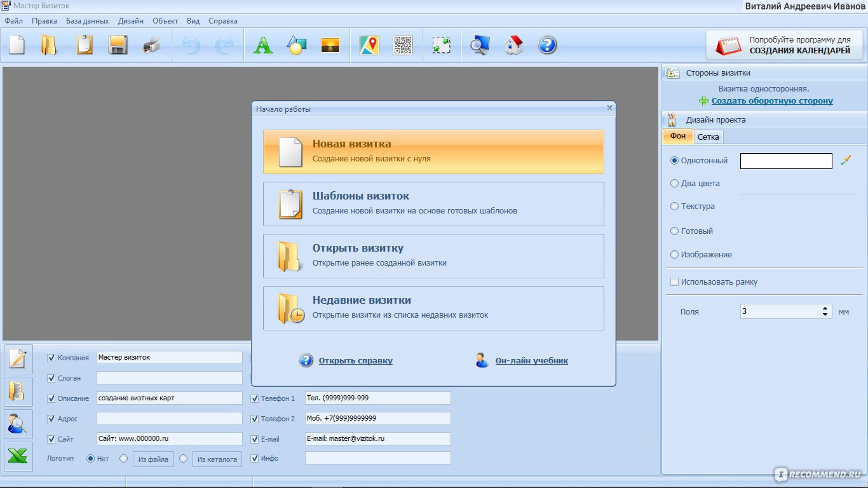
Task: Open the База данных menu
Action: point(88,21)
